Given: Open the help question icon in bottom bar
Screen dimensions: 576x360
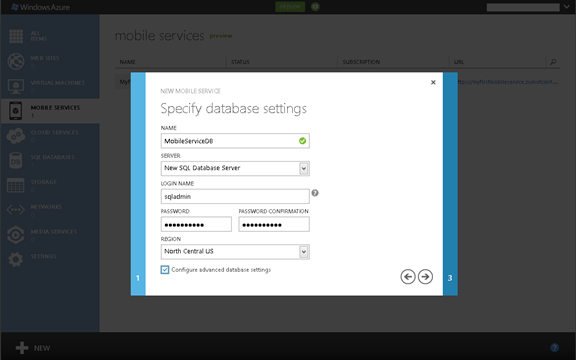Looking at the screenshot, I should (x=555, y=348).
